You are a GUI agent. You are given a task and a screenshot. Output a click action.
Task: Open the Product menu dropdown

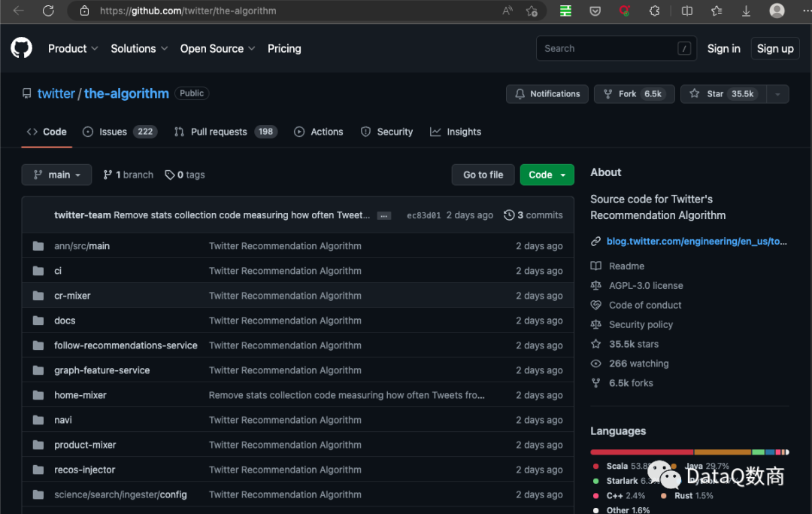tap(73, 49)
